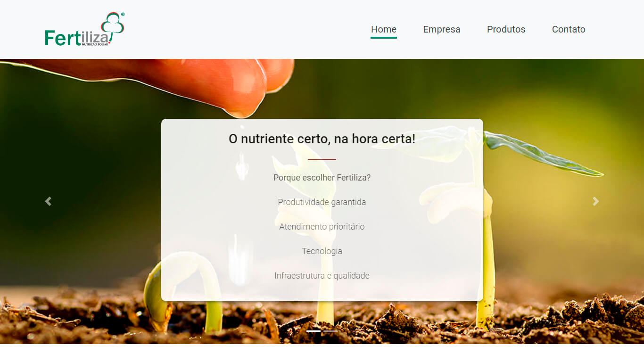Screen dimensions: 644x362
Task: Click the Fertiliza logo wordmark
Action: point(78,38)
